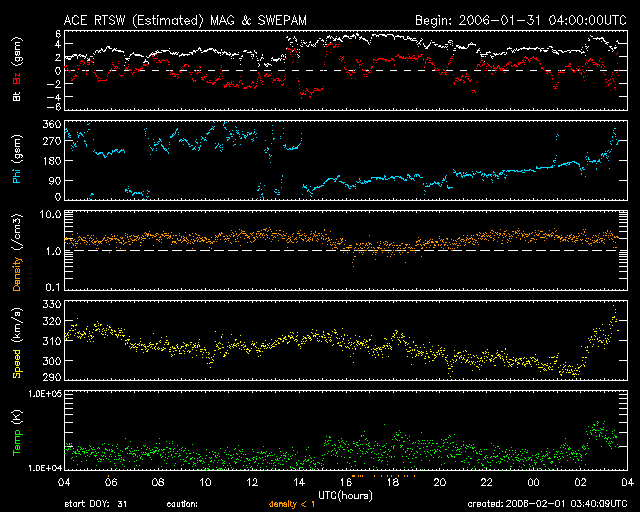Click the '1.0E+05' tick on the Temp axis
Viewport: 640px width, 512px height.
coord(45,394)
